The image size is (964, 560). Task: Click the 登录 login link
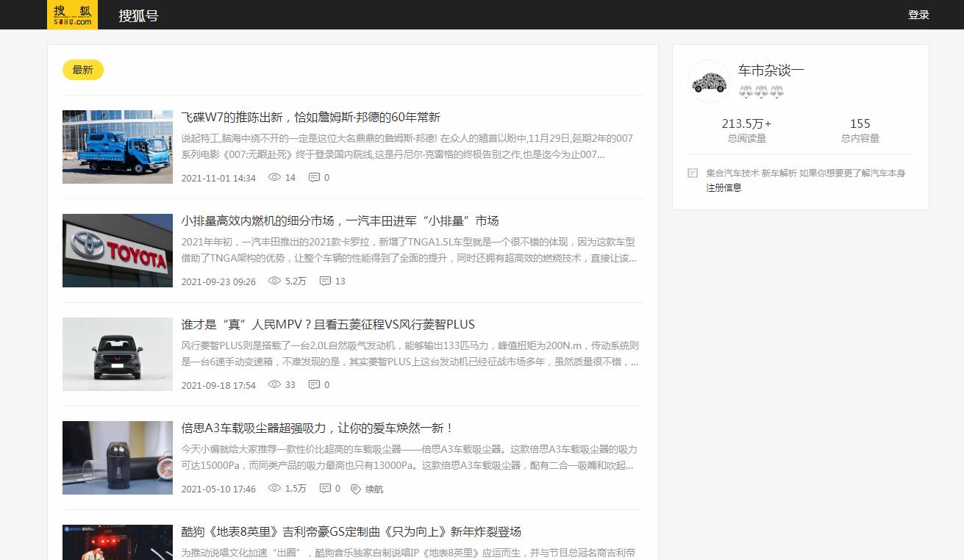[918, 15]
